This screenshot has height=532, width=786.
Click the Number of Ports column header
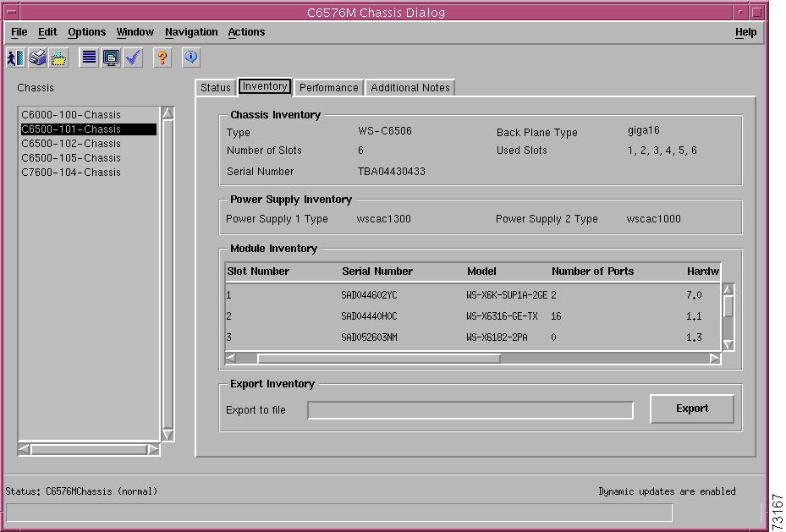[592, 271]
